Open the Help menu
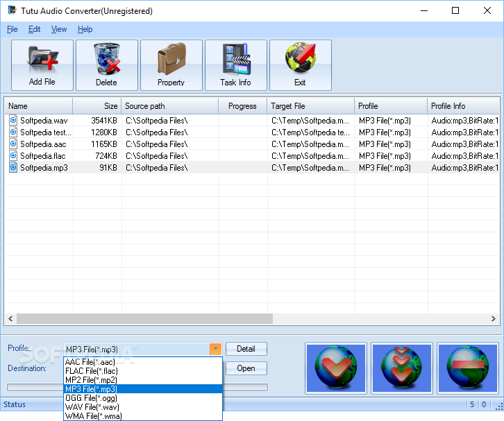504x421 pixels. (85, 29)
